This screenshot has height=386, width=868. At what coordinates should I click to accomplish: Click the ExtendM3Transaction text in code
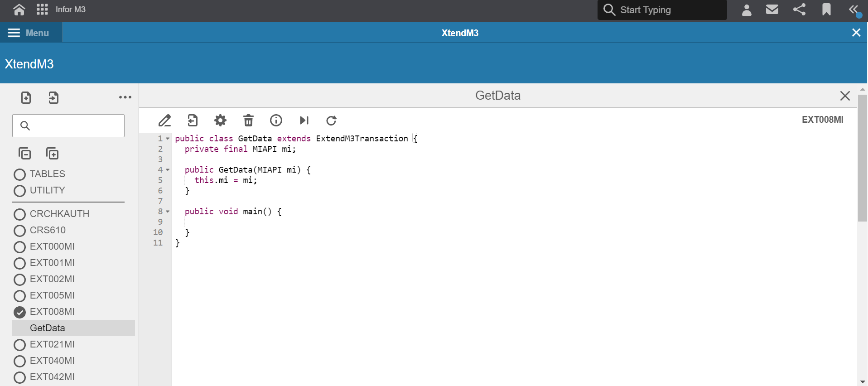pyautogui.click(x=362, y=139)
